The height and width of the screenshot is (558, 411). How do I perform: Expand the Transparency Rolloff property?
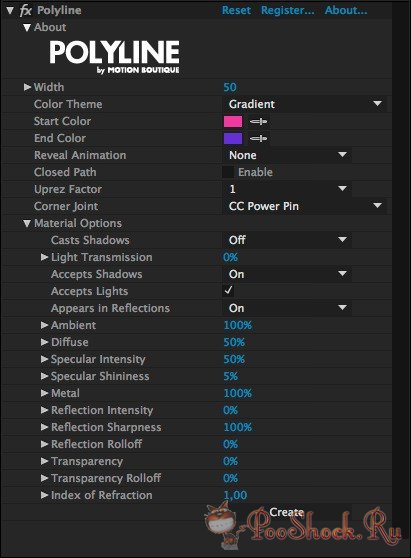click(44, 478)
